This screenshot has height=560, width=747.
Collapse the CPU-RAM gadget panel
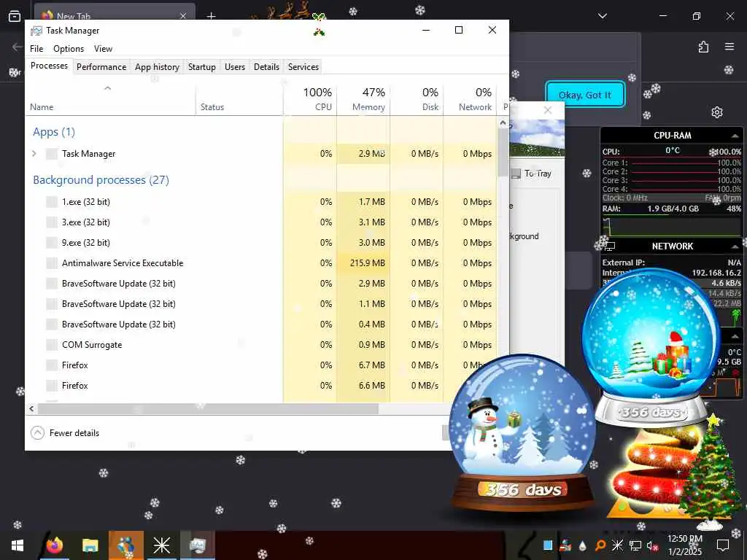point(735,136)
